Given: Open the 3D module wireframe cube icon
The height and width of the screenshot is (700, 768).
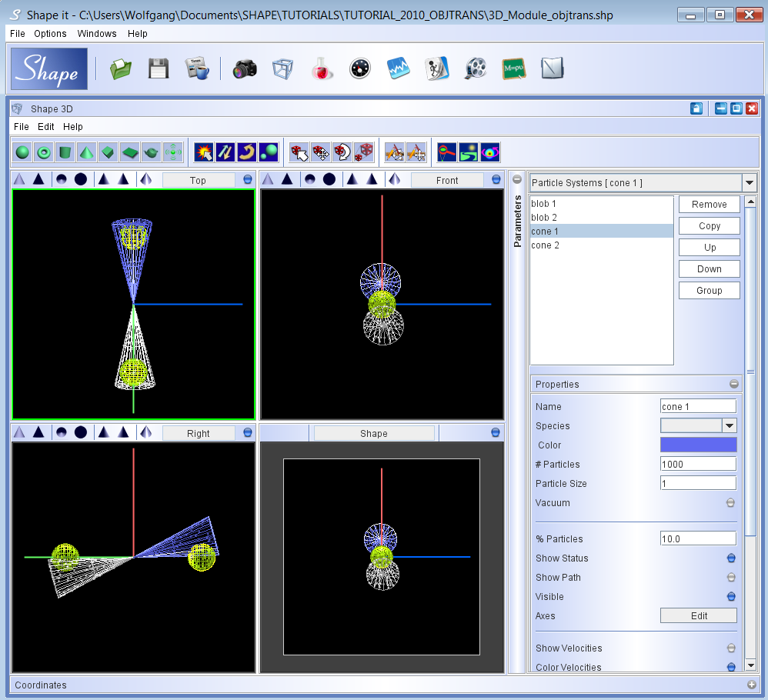Looking at the screenshot, I should (282, 68).
